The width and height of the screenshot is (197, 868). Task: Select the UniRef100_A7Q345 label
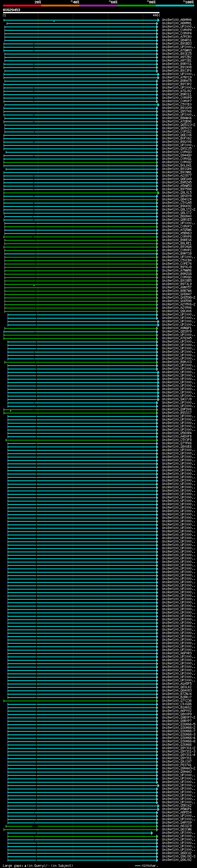coord(177,338)
